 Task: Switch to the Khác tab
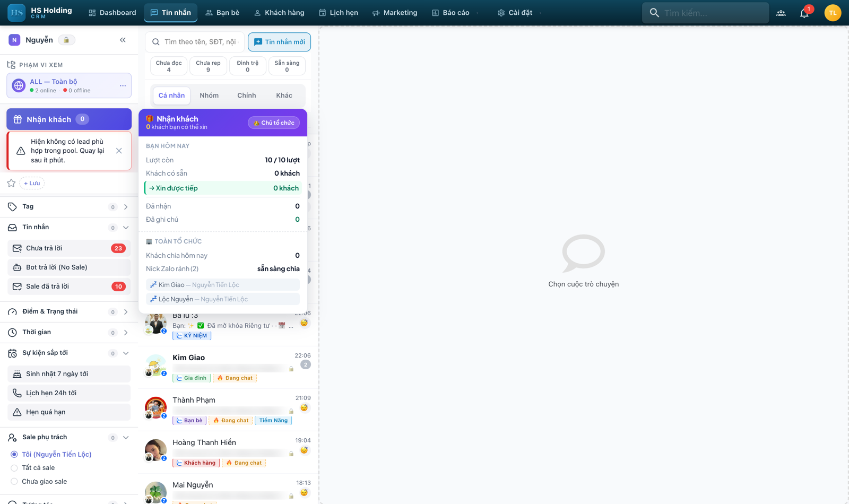[284, 95]
